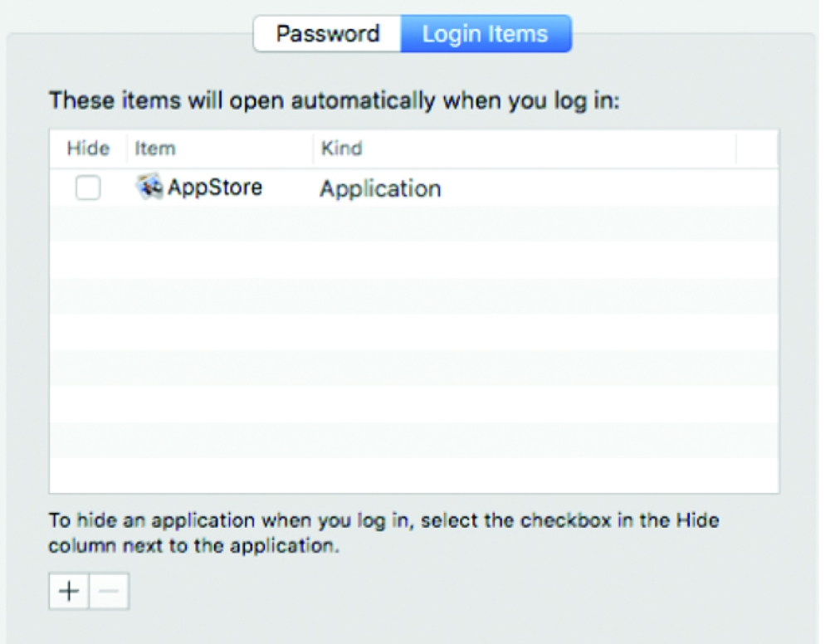
Task: Click the first empty row below AppStore
Action: click(x=413, y=224)
